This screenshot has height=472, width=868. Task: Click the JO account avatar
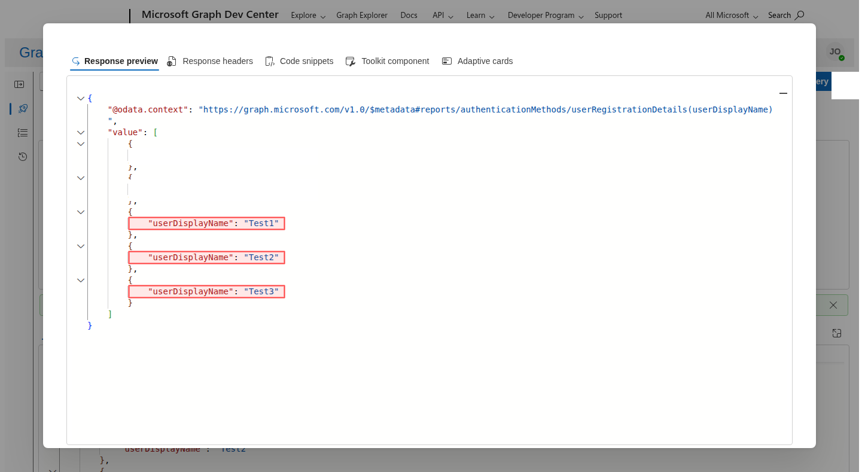point(835,53)
